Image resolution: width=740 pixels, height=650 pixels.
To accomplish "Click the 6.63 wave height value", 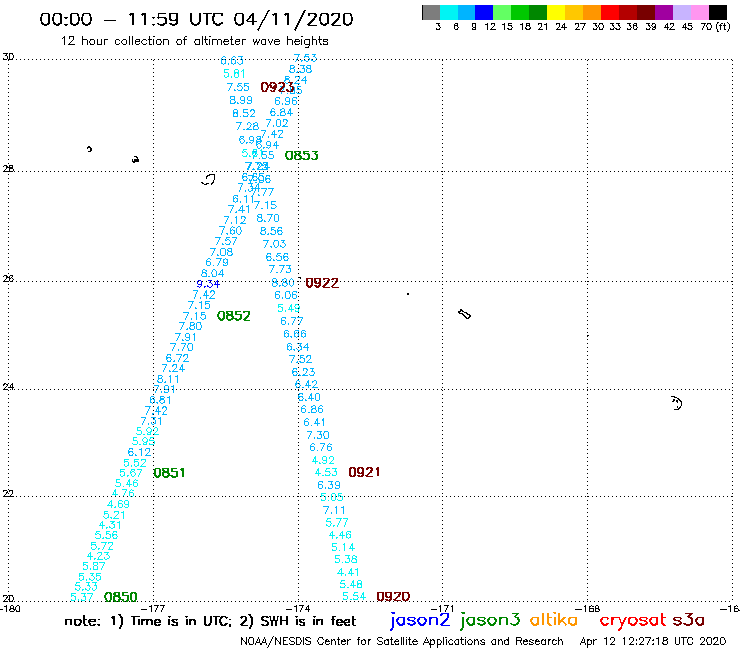I will [232, 60].
